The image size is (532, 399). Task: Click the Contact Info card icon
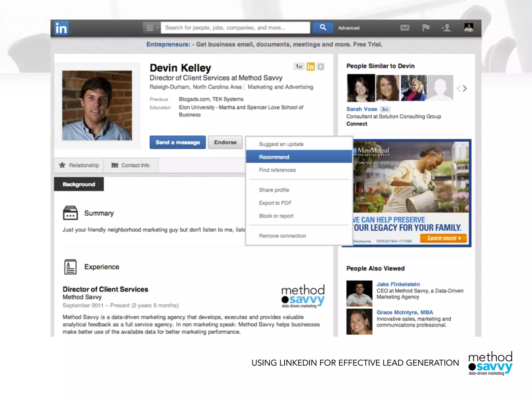pos(115,165)
